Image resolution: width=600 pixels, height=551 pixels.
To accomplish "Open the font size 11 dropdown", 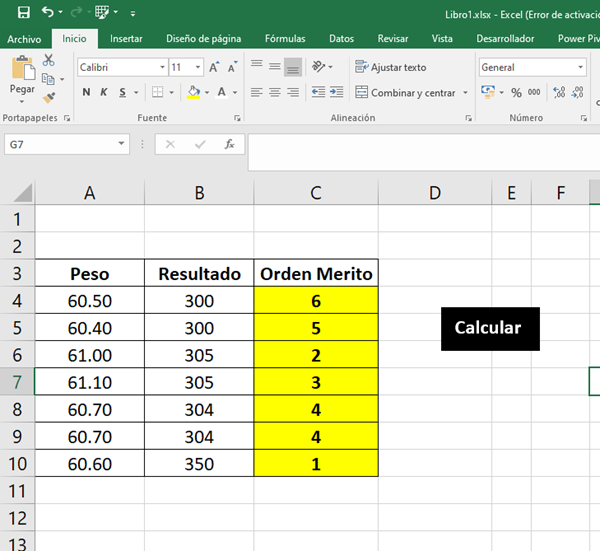I will coord(198,67).
